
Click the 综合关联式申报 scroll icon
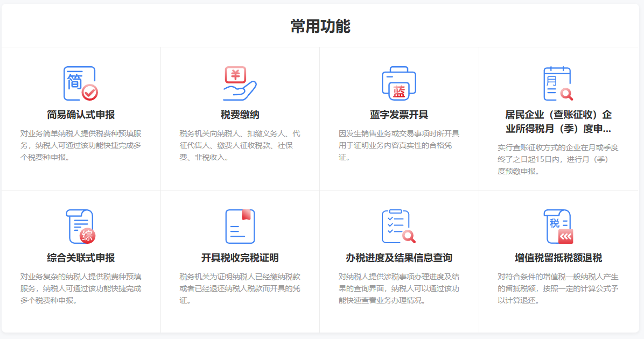point(81,227)
